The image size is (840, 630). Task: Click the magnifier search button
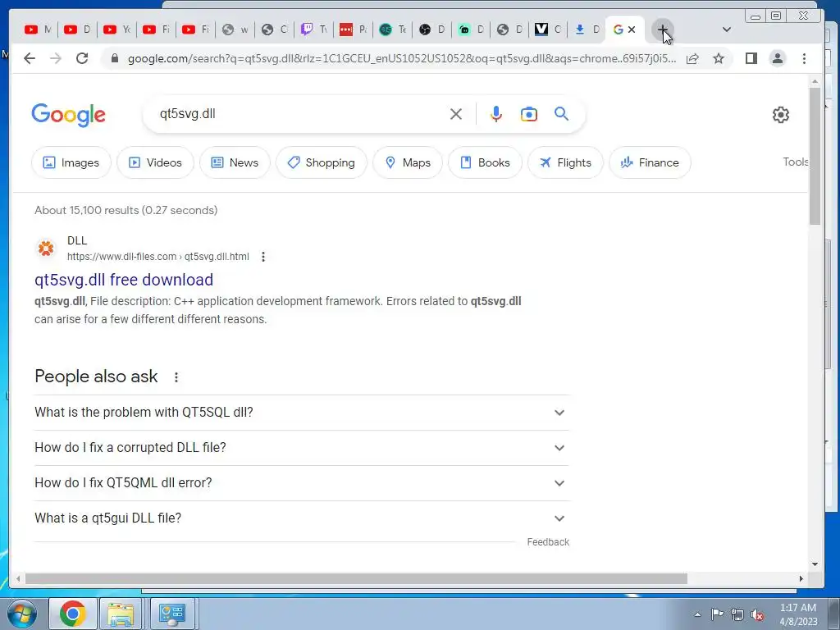pos(561,113)
